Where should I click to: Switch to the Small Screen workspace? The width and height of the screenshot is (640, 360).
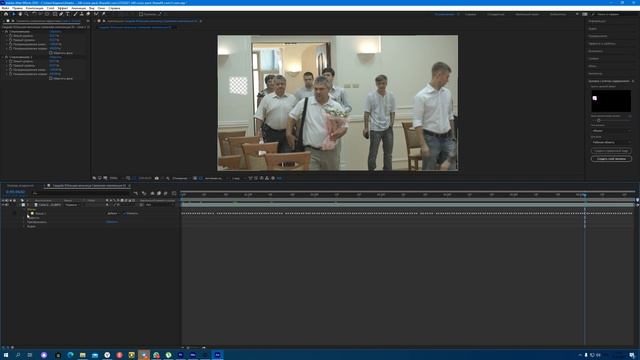pos(527,14)
